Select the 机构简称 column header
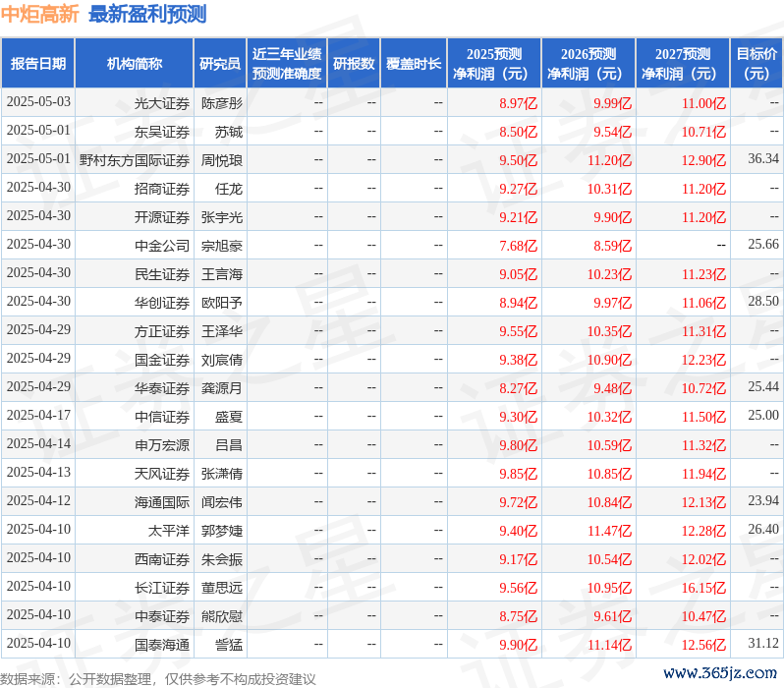Image resolution: width=784 pixels, height=688 pixels. point(134,63)
